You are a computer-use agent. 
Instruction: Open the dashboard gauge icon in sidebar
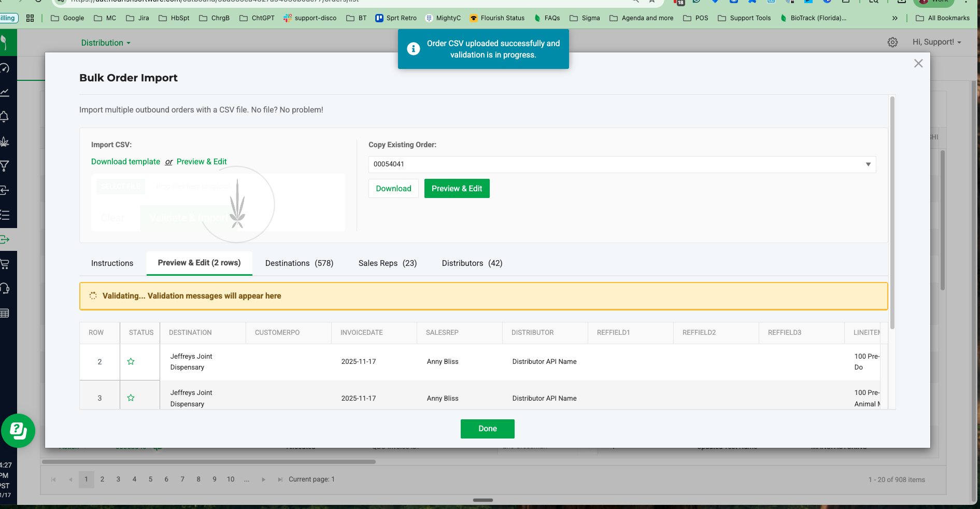(4, 68)
